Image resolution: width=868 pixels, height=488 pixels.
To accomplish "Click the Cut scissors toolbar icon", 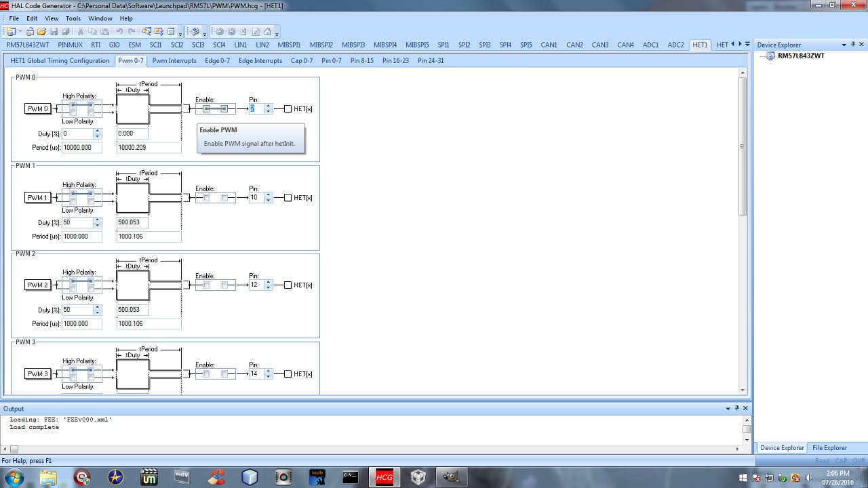I will tap(81, 32).
